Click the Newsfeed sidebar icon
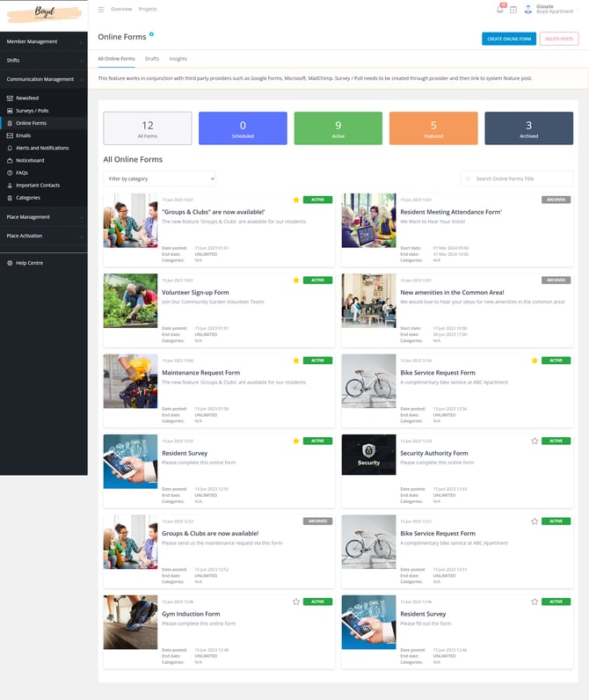Screen dimensions: 589x700 (x=10, y=98)
